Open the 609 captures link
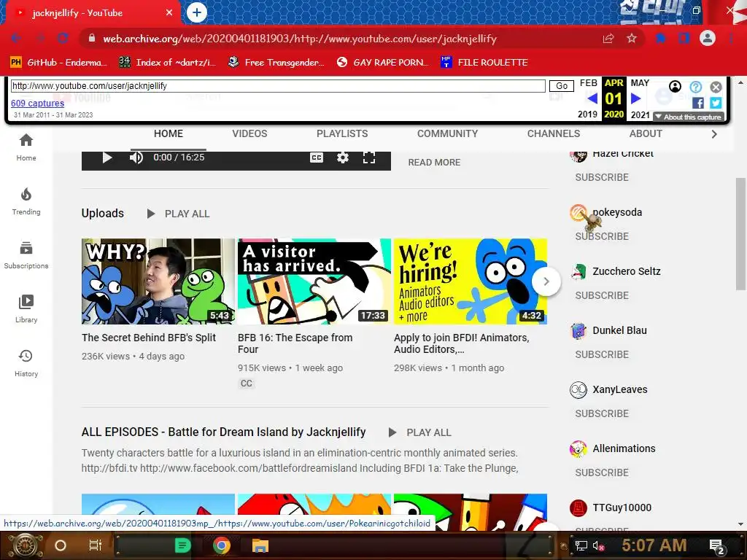The image size is (747, 560). click(x=38, y=104)
